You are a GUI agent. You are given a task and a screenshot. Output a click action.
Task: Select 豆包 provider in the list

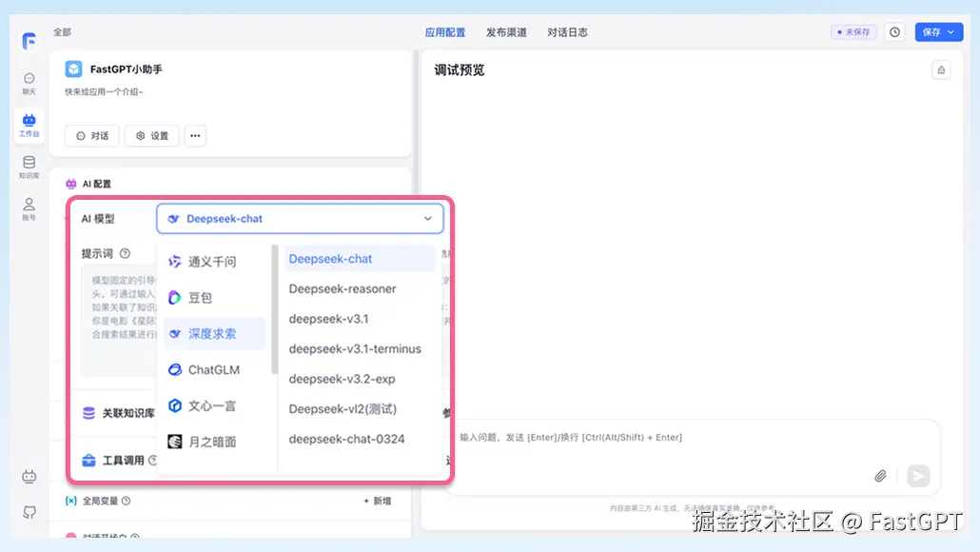tap(214, 298)
